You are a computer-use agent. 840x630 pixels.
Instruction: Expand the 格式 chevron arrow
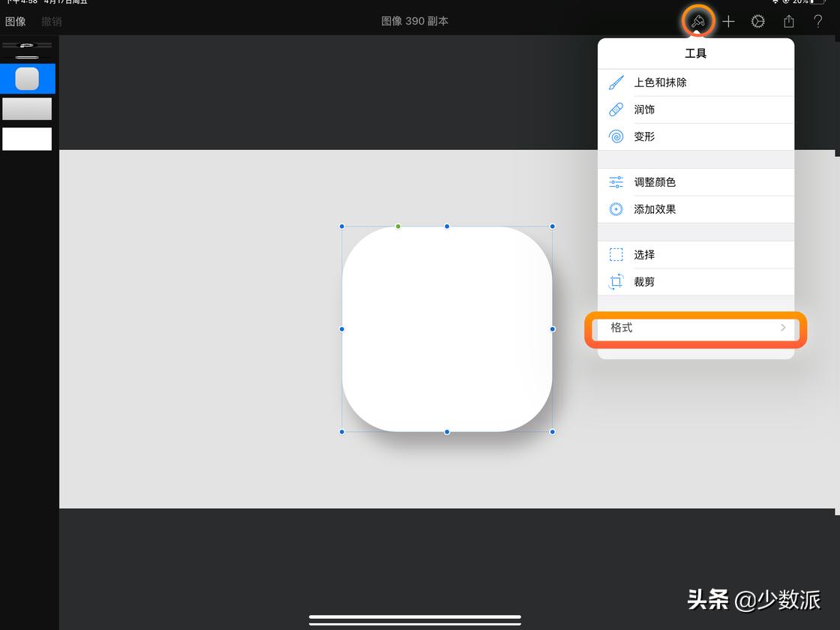click(x=783, y=327)
